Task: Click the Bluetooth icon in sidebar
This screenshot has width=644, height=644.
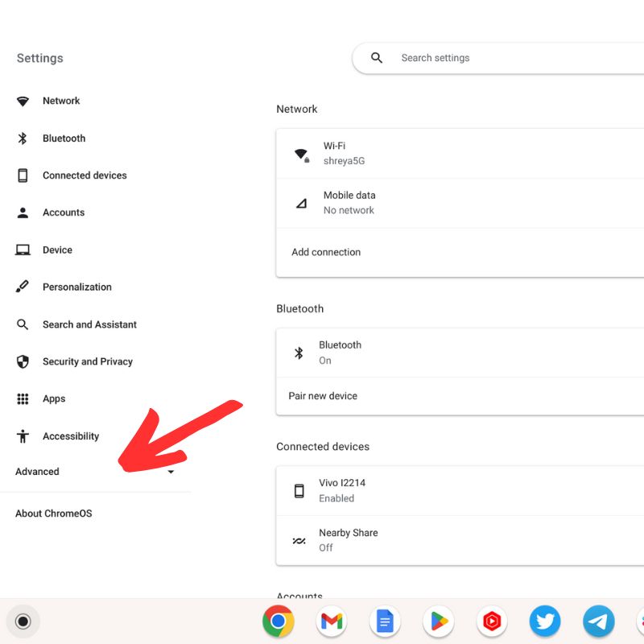Action: click(x=23, y=138)
